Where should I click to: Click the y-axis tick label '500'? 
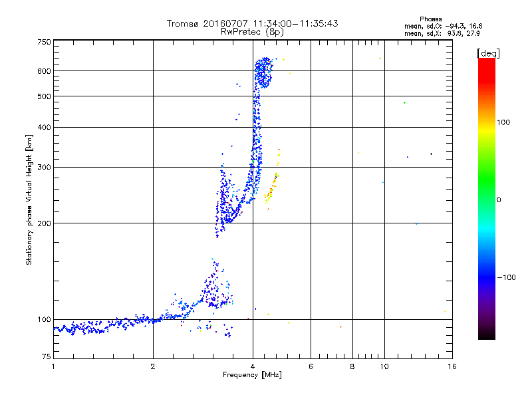click(44, 96)
